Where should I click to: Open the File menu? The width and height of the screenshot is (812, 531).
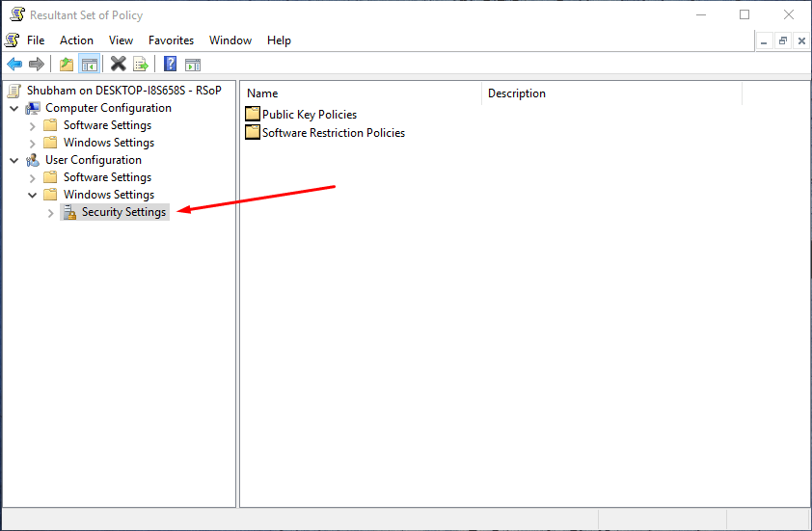pyautogui.click(x=36, y=40)
